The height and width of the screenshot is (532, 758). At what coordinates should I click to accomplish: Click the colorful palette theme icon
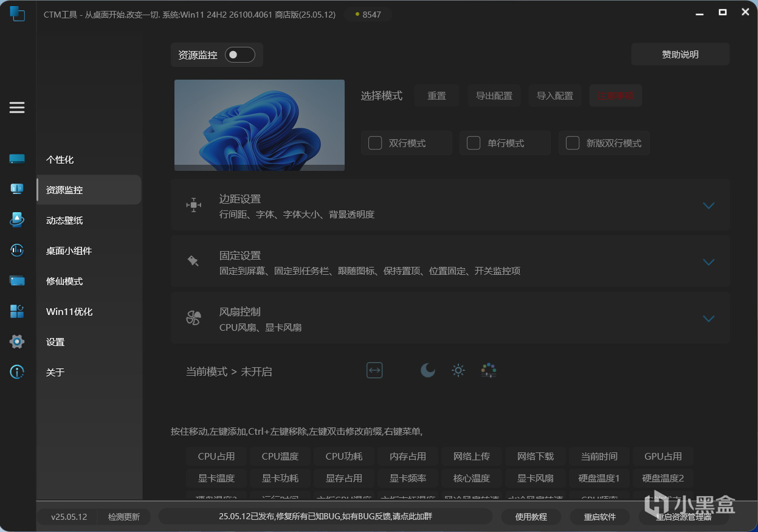[489, 370]
